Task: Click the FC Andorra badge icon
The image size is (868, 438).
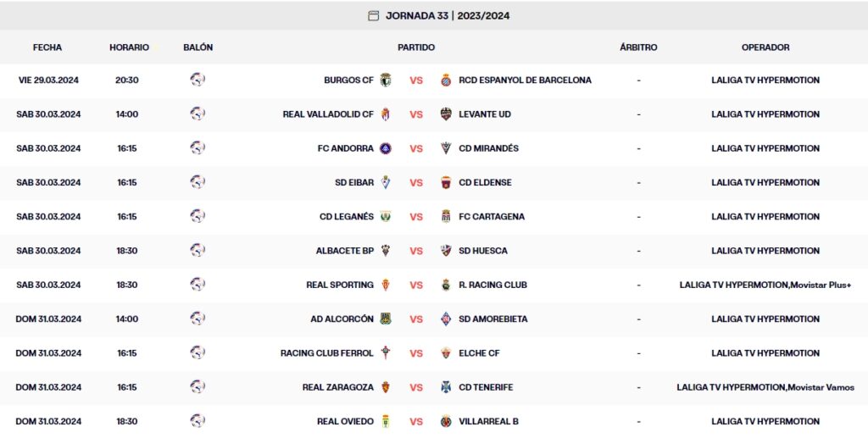Action: click(386, 148)
